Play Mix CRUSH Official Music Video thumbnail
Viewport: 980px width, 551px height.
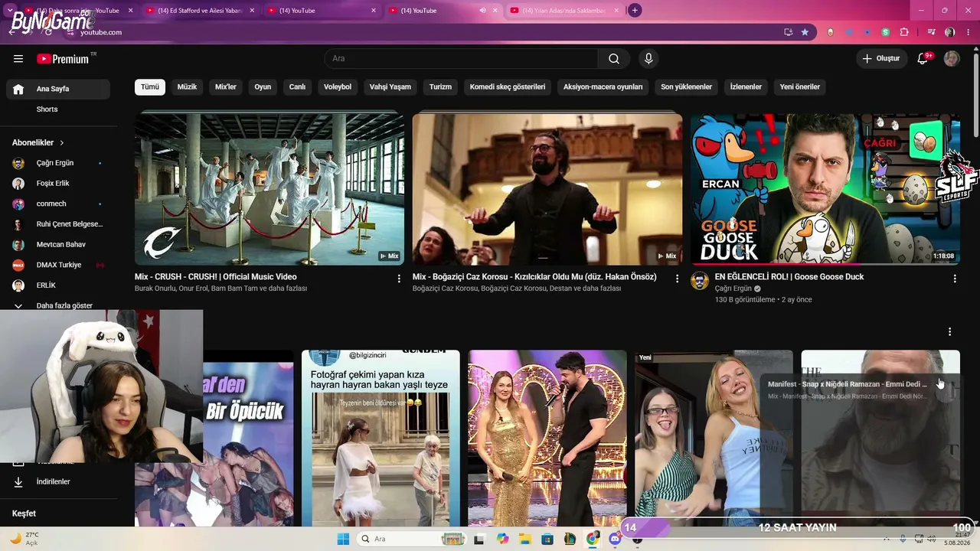(269, 189)
